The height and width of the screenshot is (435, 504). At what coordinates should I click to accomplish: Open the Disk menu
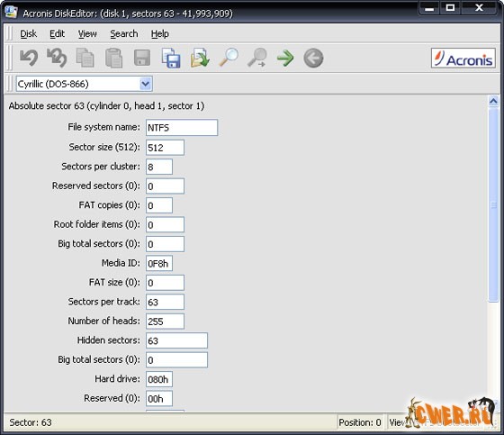tap(28, 34)
